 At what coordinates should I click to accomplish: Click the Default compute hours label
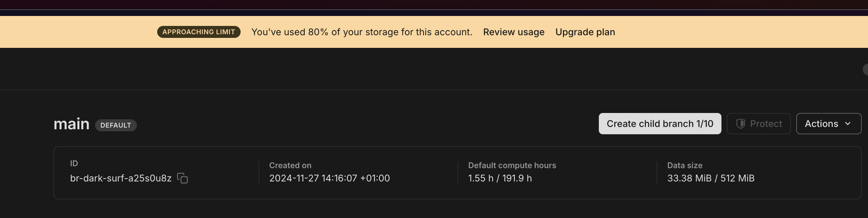click(x=512, y=165)
